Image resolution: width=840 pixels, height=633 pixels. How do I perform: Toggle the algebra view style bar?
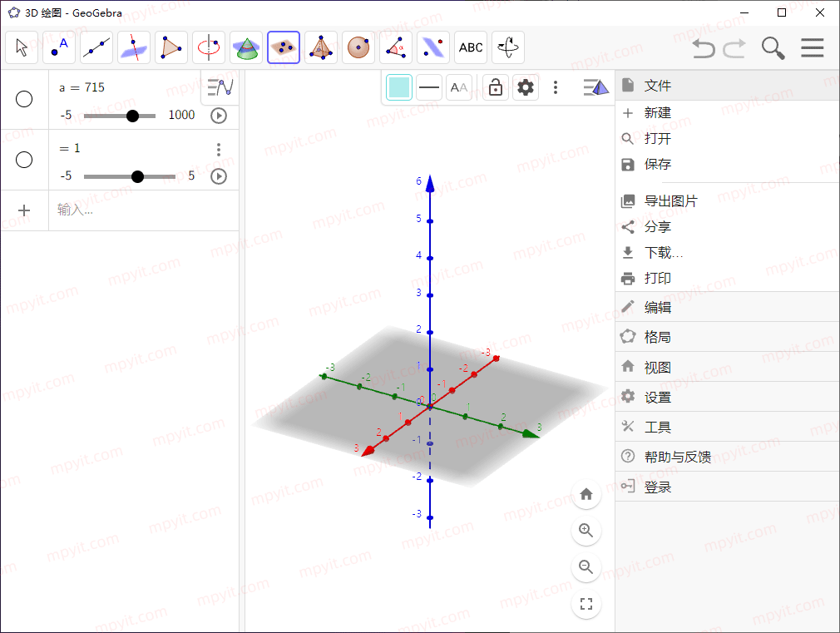(x=220, y=87)
